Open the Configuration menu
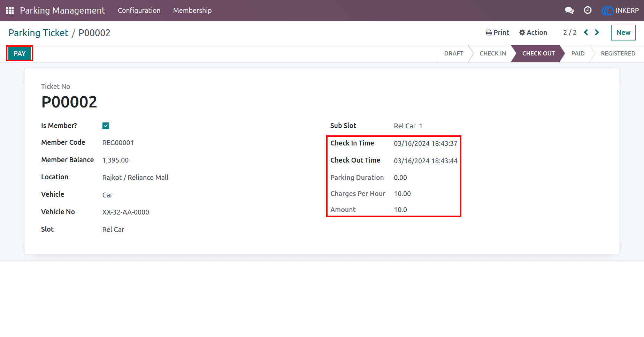644x337 pixels. click(x=139, y=10)
